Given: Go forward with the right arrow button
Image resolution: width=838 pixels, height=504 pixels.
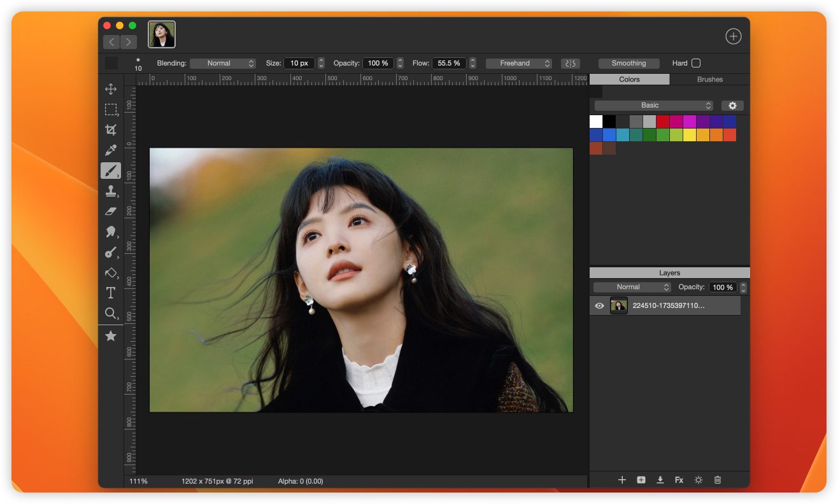Looking at the screenshot, I should point(129,42).
